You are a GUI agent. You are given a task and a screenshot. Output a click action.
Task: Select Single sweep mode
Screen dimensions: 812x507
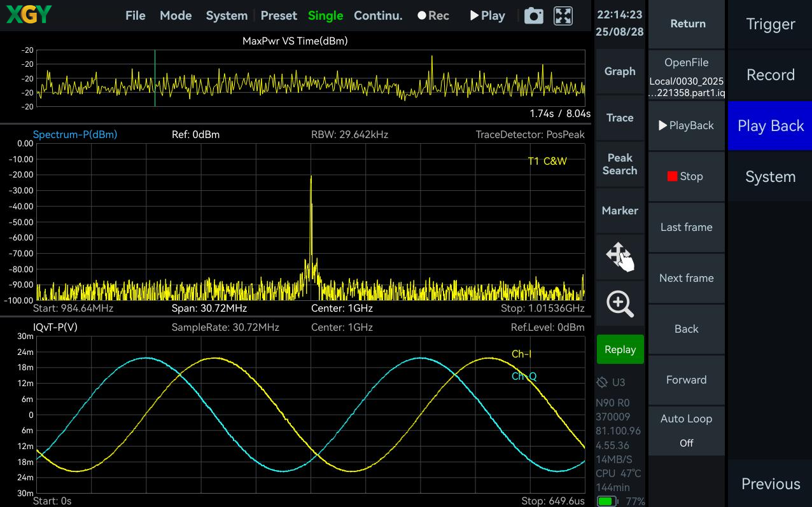click(325, 16)
